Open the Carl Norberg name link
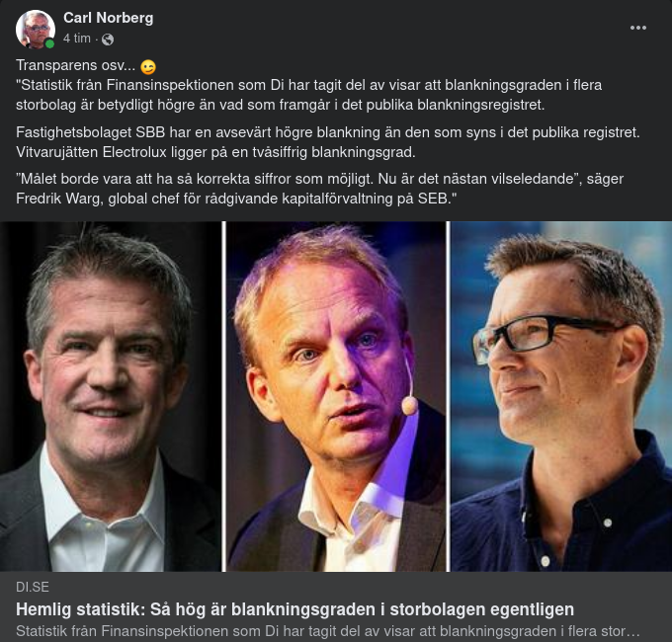 pos(108,18)
